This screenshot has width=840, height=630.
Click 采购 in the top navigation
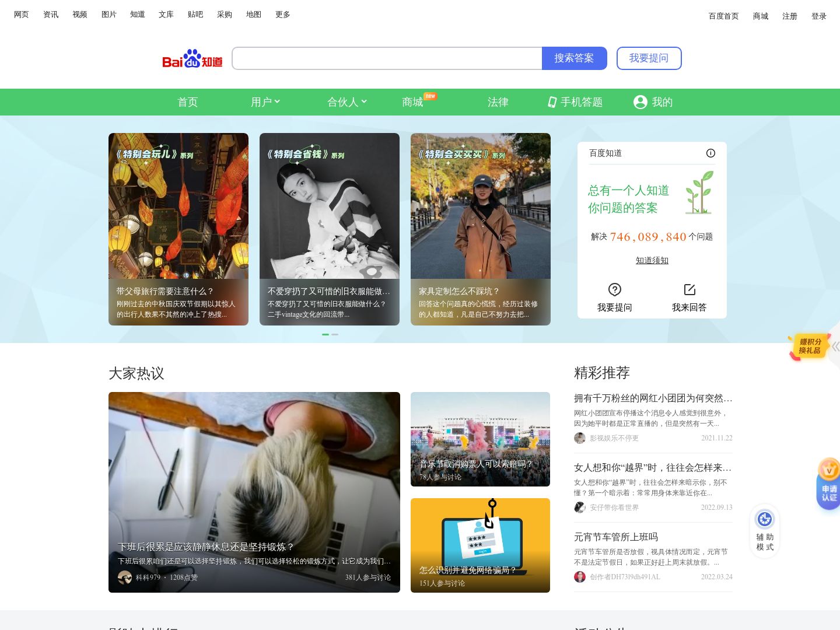(x=225, y=15)
